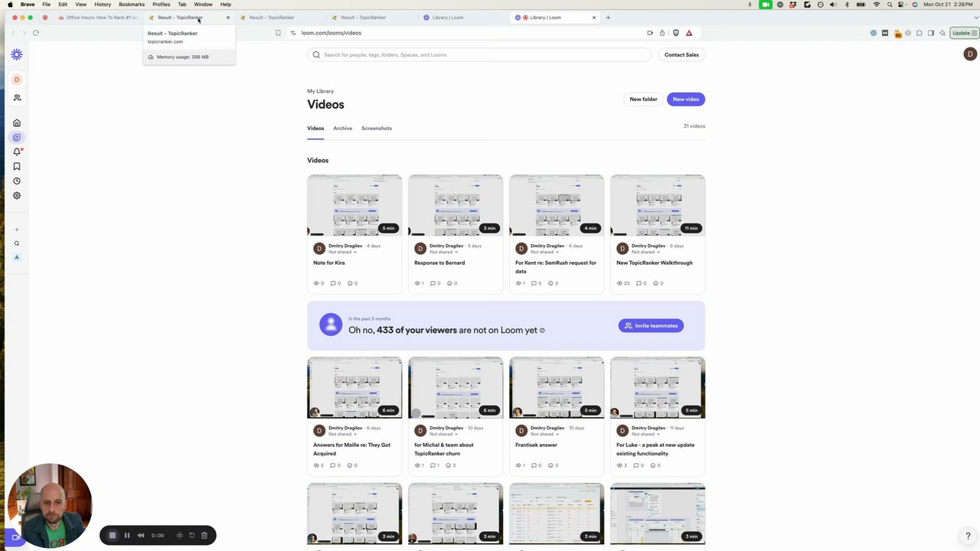Image resolution: width=980 pixels, height=551 pixels.
Task: Select the Videos tab
Action: click(315, 128)
